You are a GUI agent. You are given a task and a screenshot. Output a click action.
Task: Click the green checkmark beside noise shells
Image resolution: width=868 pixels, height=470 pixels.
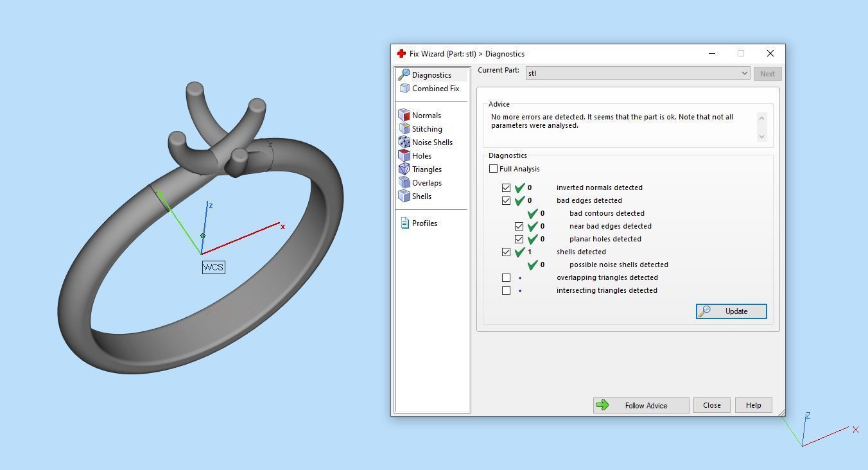click(532, 265)
